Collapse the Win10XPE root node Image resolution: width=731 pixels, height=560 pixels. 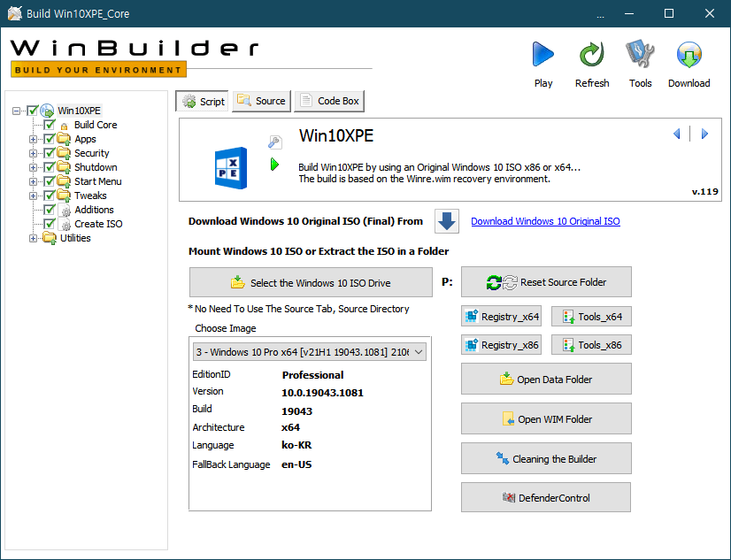coord(16,111)
